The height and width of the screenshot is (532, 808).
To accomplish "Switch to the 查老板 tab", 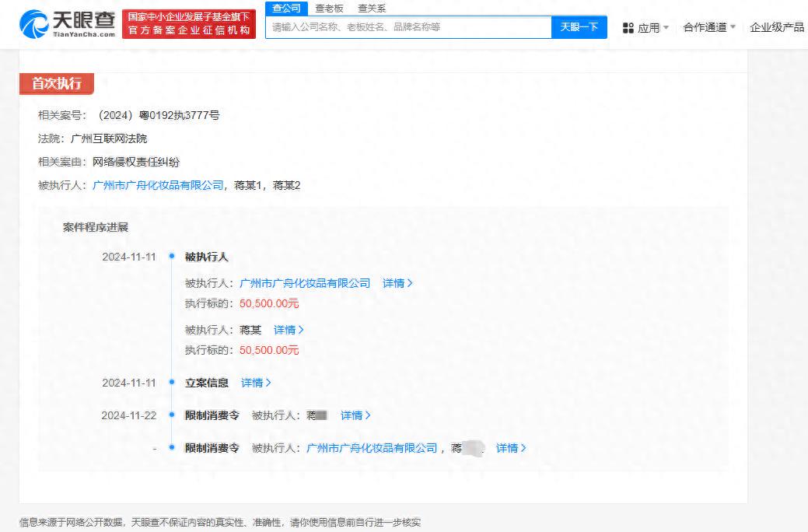I will [329, 9].
